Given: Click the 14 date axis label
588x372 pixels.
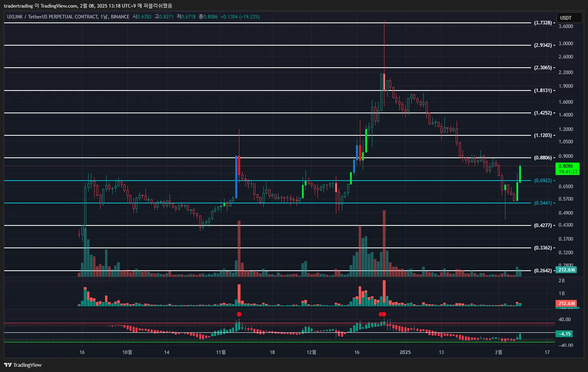Looking at the screenshot, I should pyautogui.click(x=167, y=352).
